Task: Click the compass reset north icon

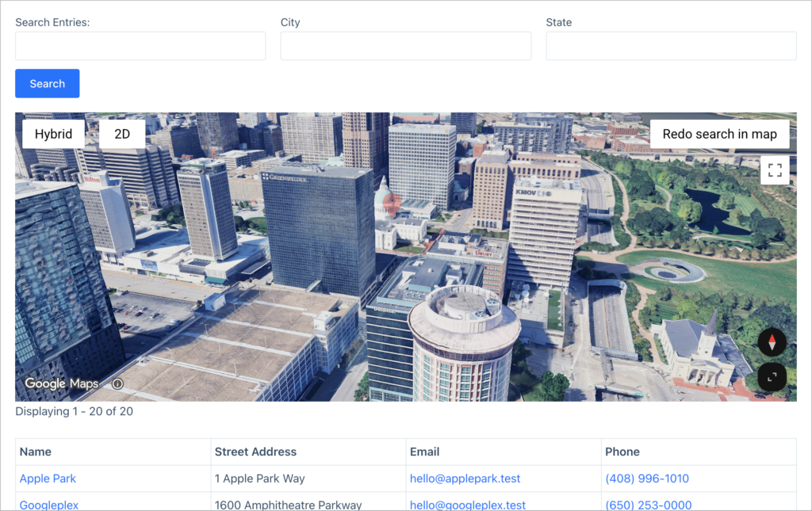Action: pyautogui.click(x=772, y=342)
